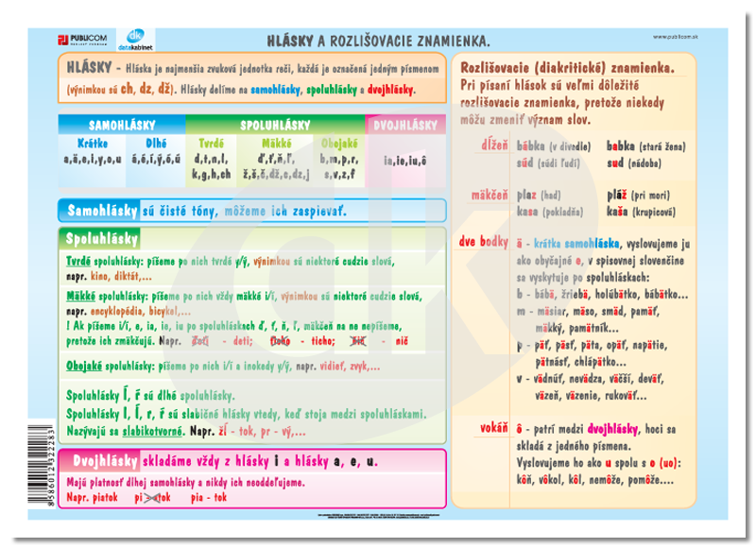Select the diphthongs cell "ia,ie,iu,ô"
The height and width of the screenshot is (548, 756).
[405, 161]
